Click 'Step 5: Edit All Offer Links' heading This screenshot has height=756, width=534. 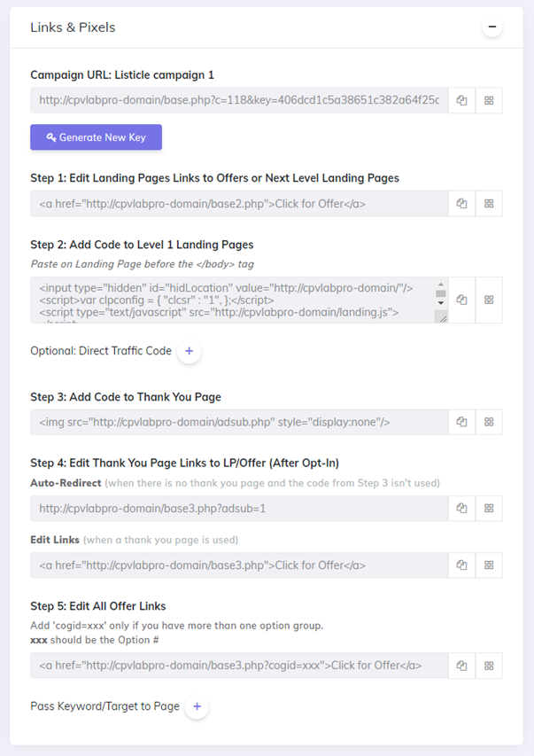coord(97,606)
